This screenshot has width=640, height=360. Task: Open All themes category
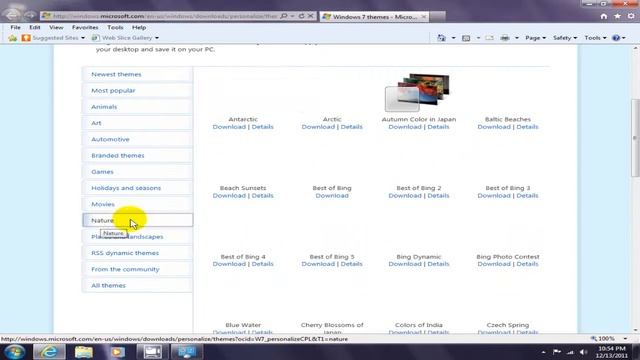(137, 286)
